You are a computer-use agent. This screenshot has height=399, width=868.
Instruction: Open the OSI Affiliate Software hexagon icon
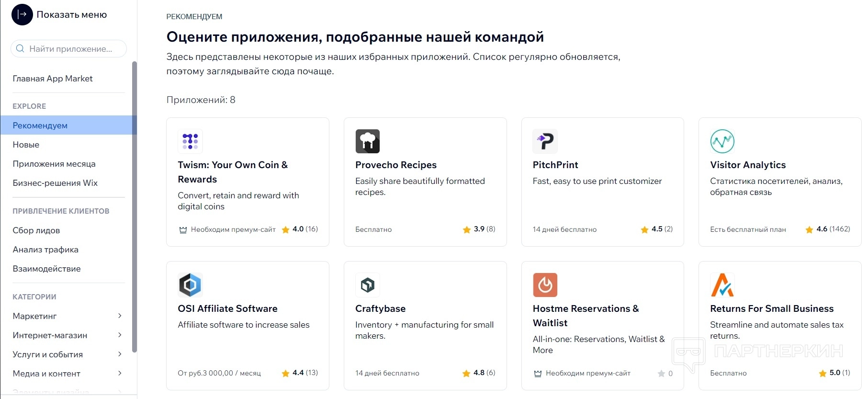(190, 285)
